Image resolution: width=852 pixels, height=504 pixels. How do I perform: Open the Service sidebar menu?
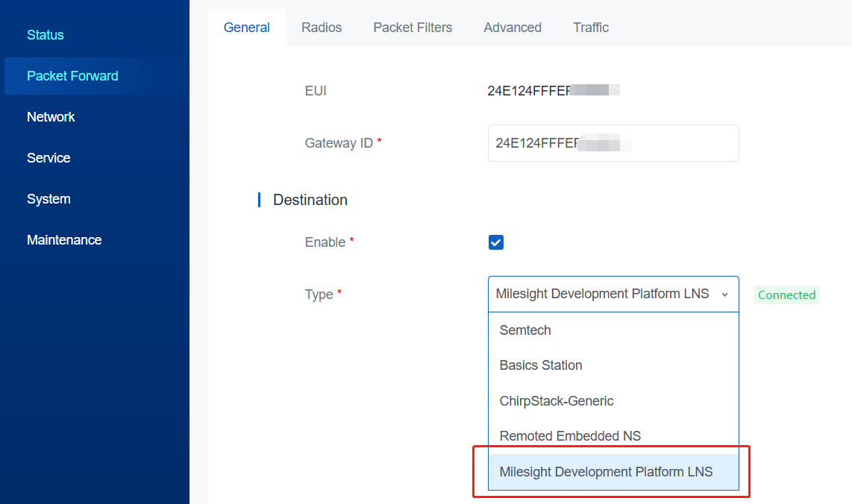tap(48, 158)
